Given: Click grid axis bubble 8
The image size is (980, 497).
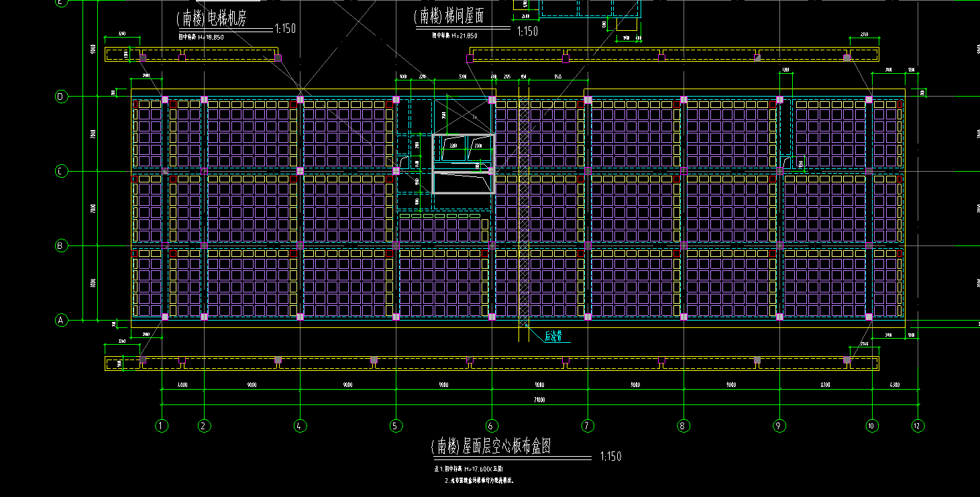Looking at the screenshot, I should point(684,425).
